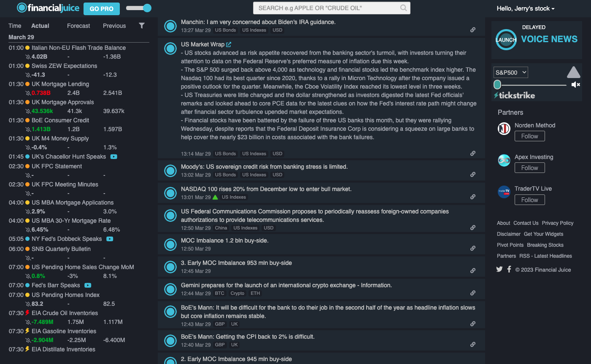Toggle alert bell for Swiss ZEW Expectations
This screenshot has width=591, height=364.
click(x=28, y=75)
